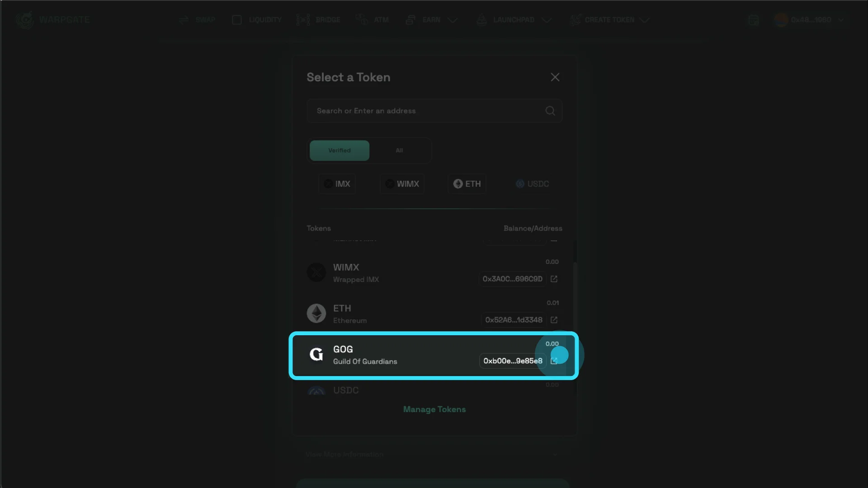Switch to All tokens filter

pos(399,150)
